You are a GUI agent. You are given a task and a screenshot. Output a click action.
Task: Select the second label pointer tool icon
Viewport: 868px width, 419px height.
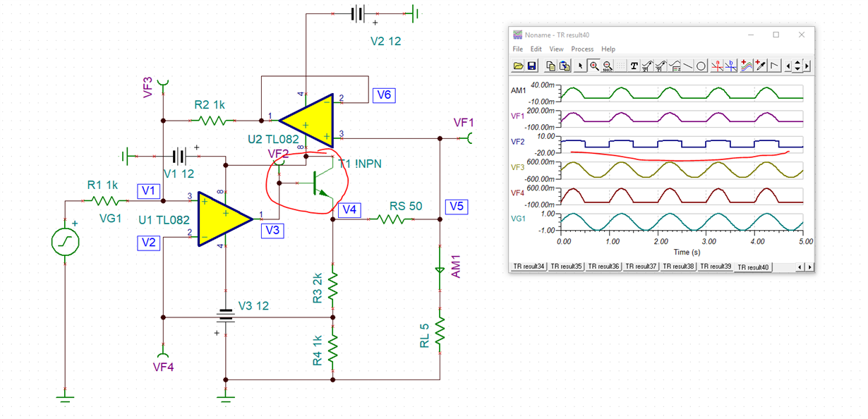click(x=661, y=66)
